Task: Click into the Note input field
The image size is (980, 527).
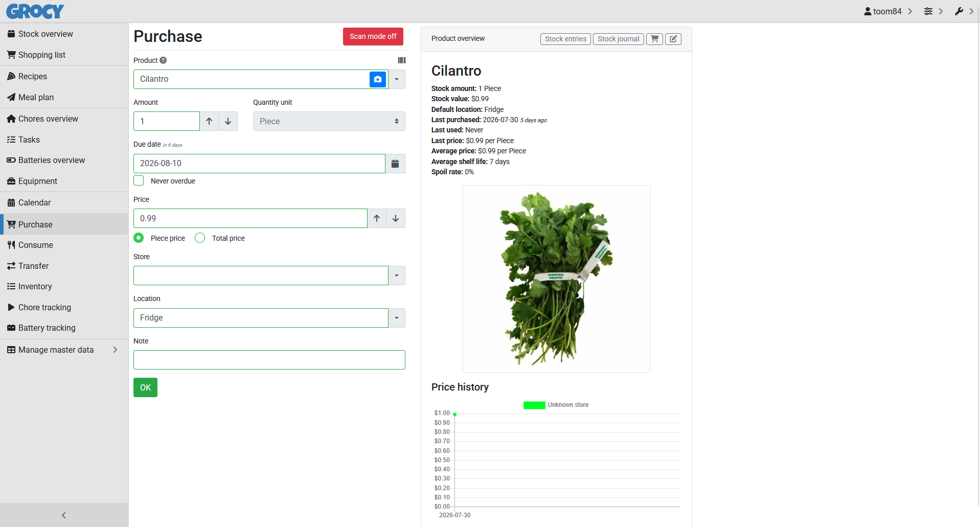Action: point(269,360)
